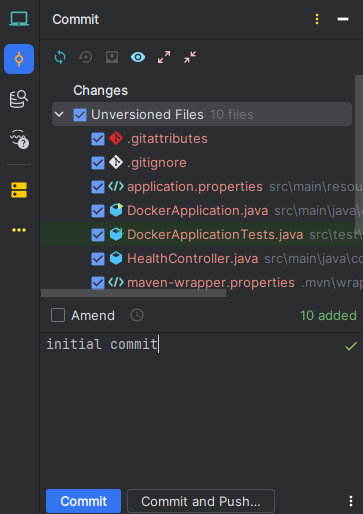Open the AI chat help sidebar icon
The width and height of the screenshot is (363, 514).
tap(19, 139)
